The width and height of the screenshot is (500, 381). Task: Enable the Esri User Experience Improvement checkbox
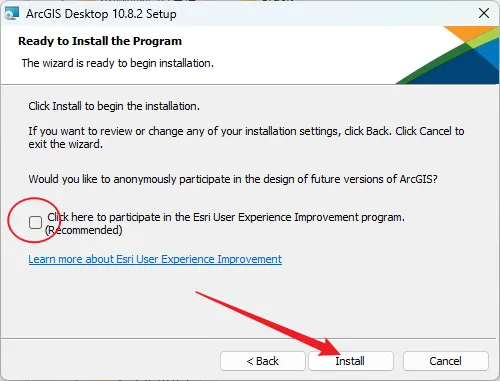coord(35,222)
